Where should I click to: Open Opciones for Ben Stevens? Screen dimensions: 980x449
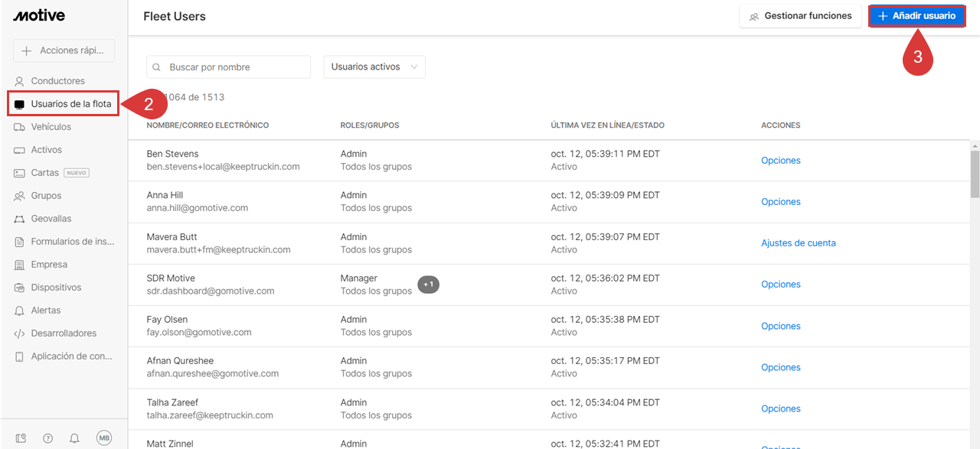pyautogui.click(x=781, y=161)
